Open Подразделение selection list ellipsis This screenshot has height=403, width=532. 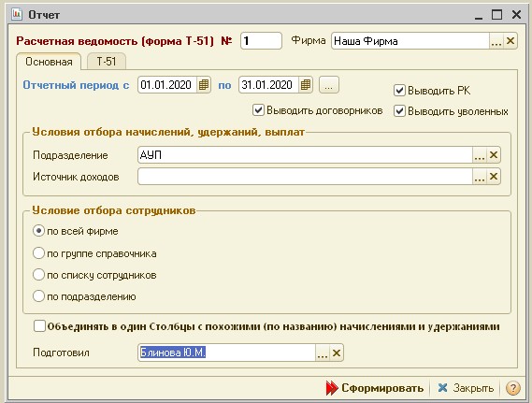click(x=480, y=155)
